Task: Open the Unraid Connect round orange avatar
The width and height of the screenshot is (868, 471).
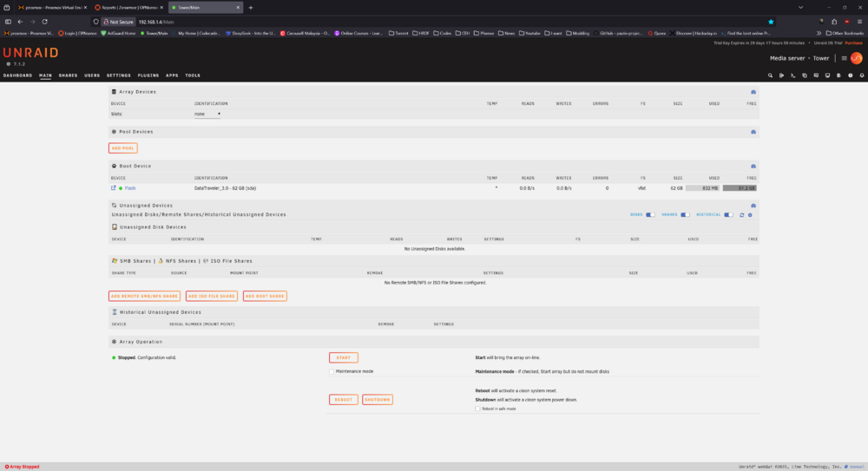Action: point(857,58)
